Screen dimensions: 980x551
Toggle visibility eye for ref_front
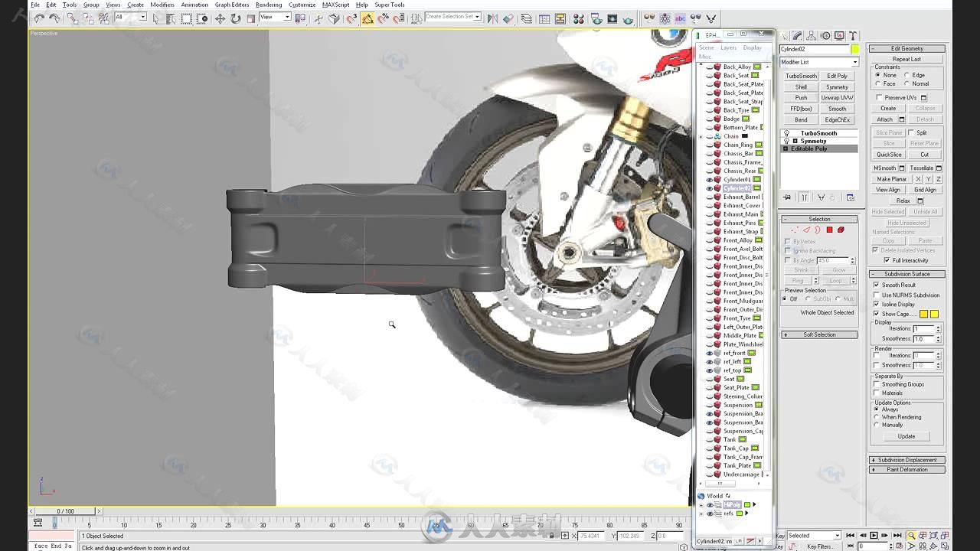709,353
